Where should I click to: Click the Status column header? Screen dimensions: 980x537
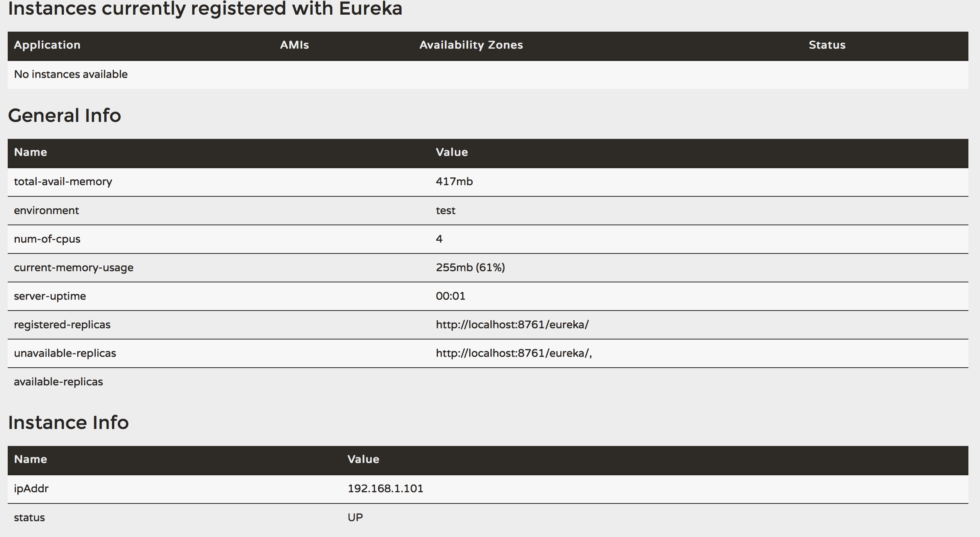[827, 45]
